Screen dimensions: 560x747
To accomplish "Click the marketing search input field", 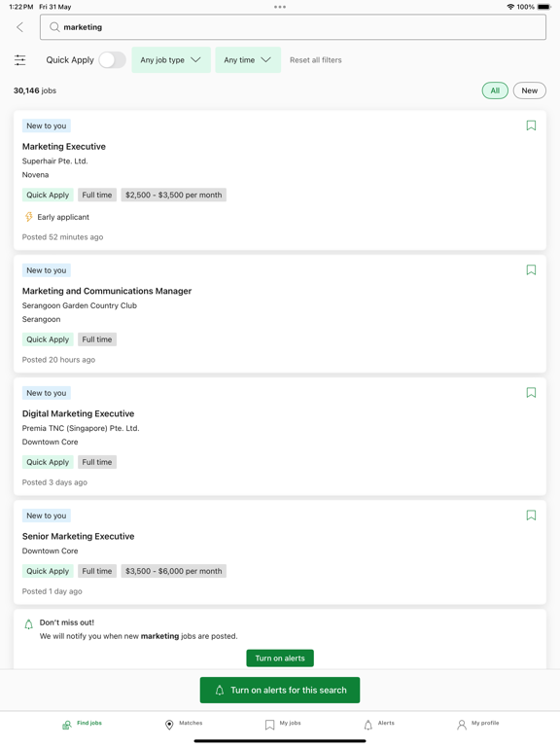I will coord(293,27).
